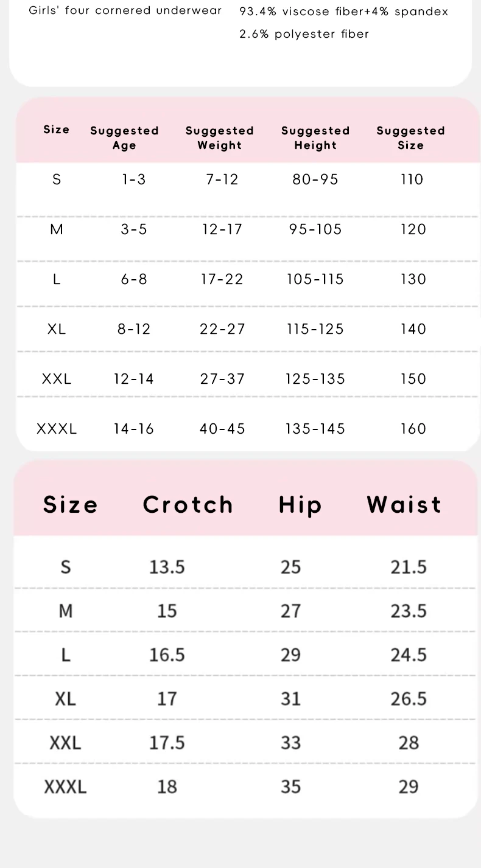The height and width of the screenshot is (868, 481).
Task: Select the Waist column header
Action: pos(404,505)
